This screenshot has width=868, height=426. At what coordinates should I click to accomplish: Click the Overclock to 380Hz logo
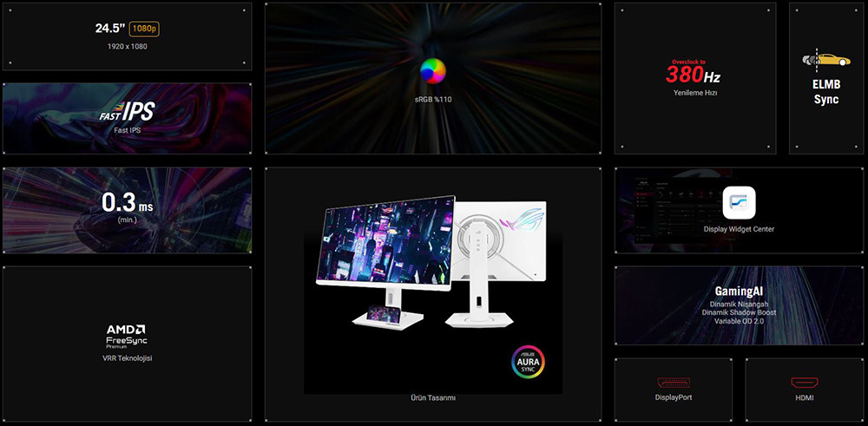coord(694,72)
